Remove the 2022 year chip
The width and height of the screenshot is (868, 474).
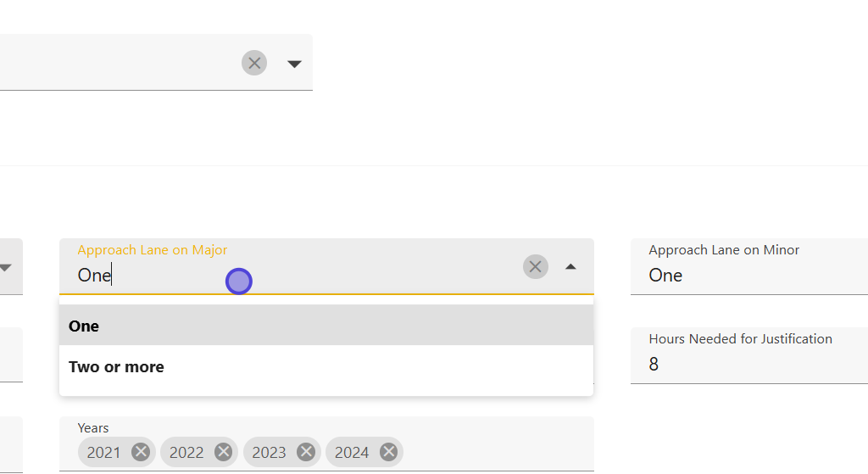tap(224, 452)
